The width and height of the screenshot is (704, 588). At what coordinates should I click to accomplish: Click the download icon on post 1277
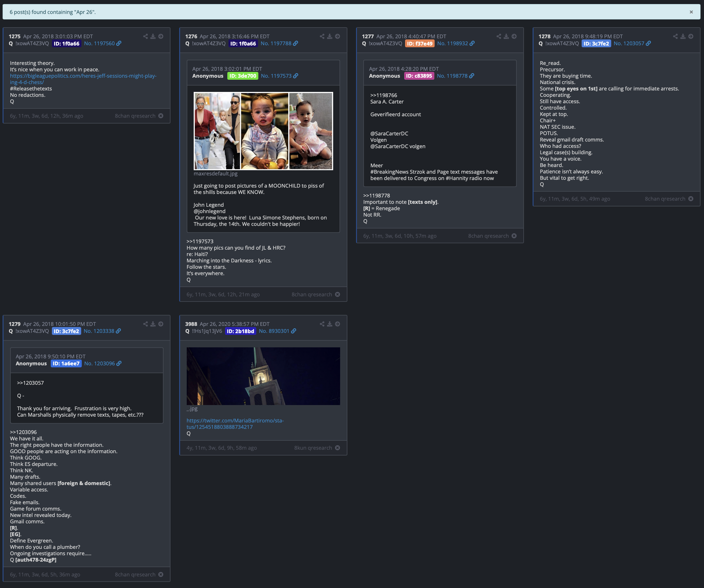(506, 36)
